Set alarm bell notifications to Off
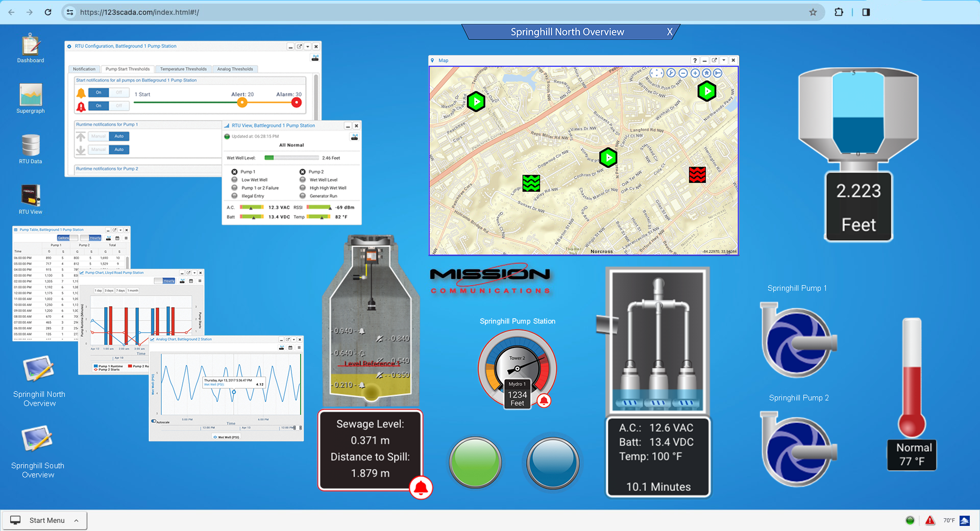Screen dimensions: 980x531 click(119, 106)
